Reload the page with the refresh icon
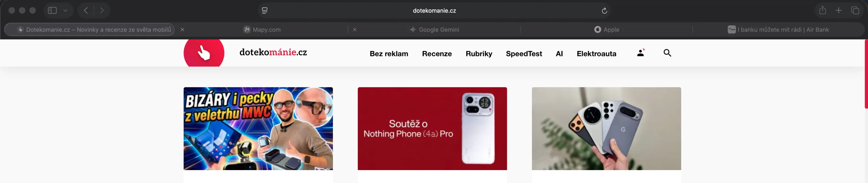 604,11
